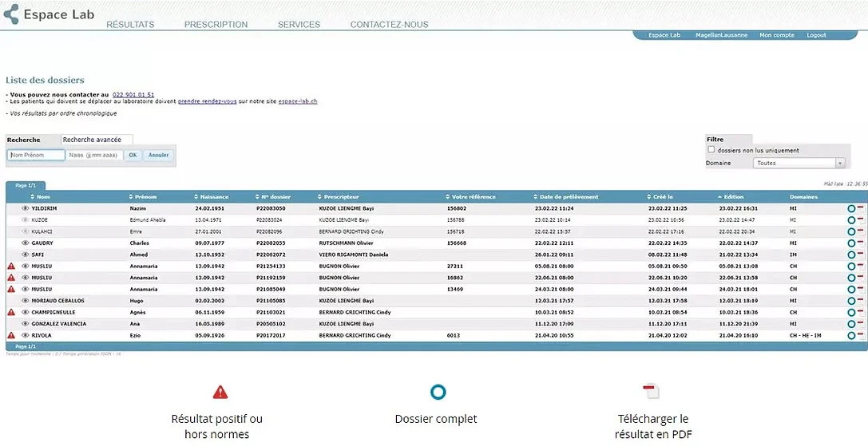Viewport: 868px width, 446px height.
Task: Sort the table by Créé le column
Action: click(661, 197)
